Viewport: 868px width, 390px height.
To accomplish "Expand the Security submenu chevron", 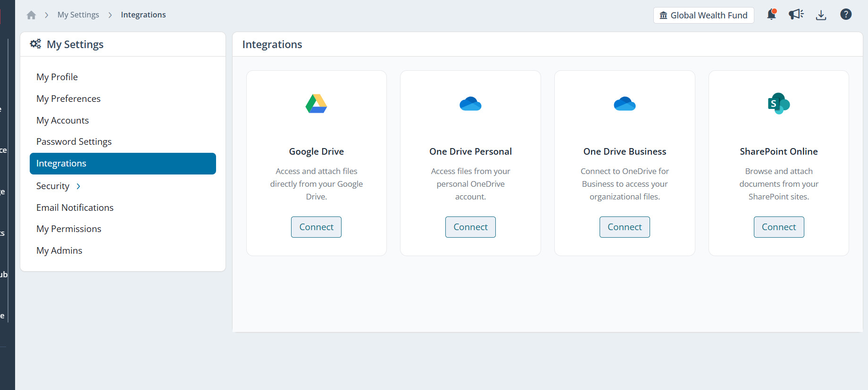I will (x=78, y=186).
